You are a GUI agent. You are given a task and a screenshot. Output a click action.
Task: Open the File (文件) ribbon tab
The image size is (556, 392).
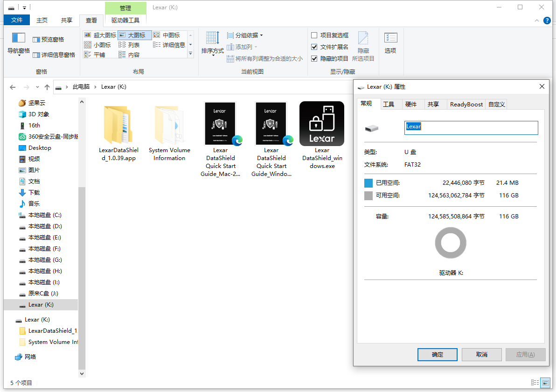pos(17,20)
